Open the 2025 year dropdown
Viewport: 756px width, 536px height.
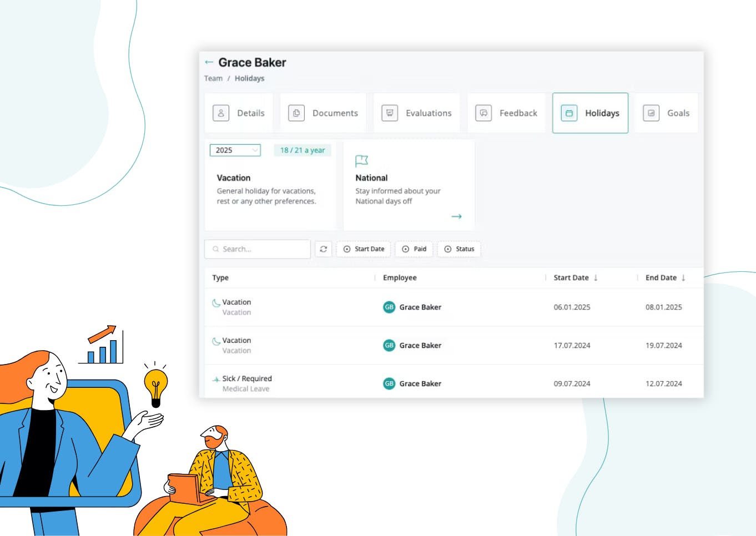tap(235, 150)
